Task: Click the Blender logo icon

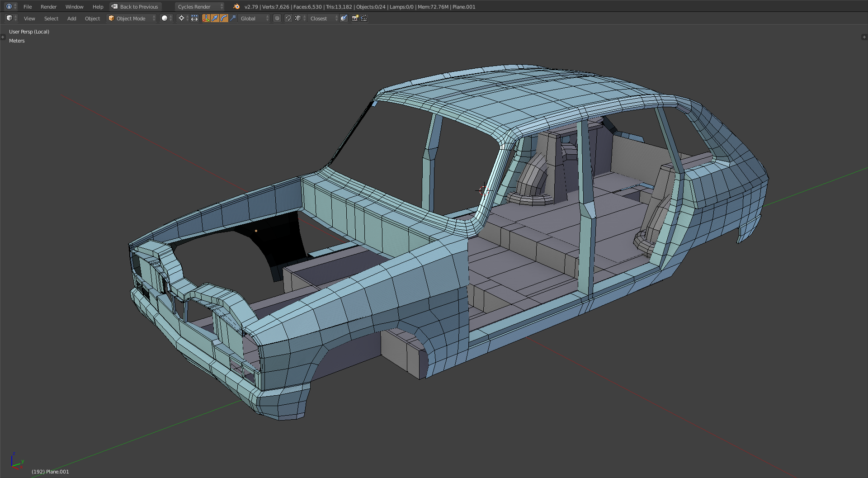Action: (236, 6)
